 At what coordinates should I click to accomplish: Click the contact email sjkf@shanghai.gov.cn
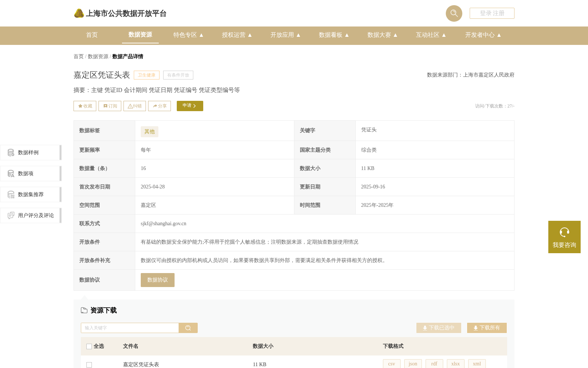click(x=164, y=223)
